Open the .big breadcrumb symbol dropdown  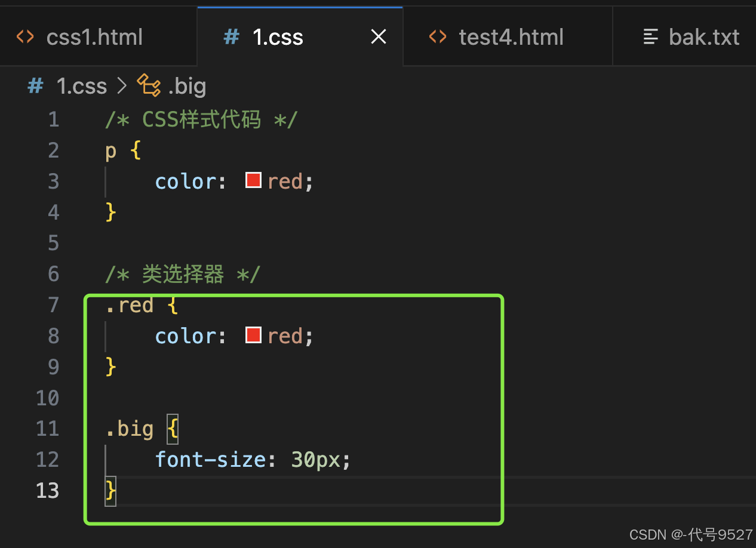point(187,86)
